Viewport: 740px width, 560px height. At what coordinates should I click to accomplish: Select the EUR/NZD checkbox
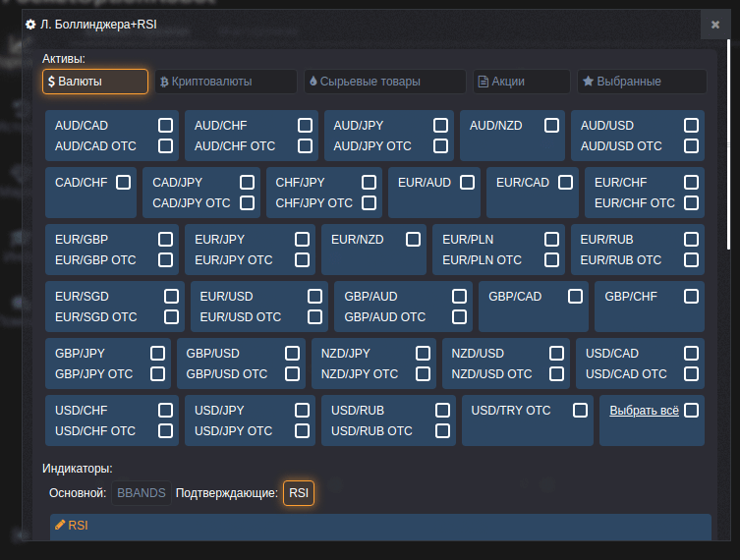[x=414, y=239]
